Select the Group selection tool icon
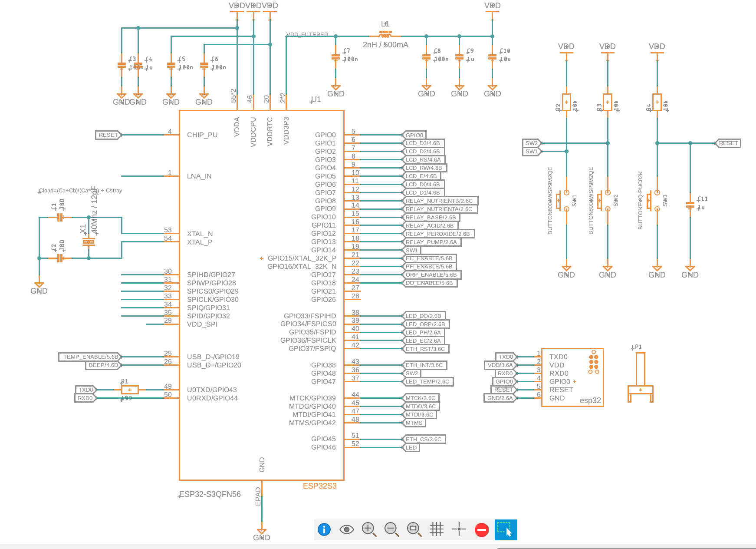The width and height of the screenshot is (756, 549). coord(506,530)
